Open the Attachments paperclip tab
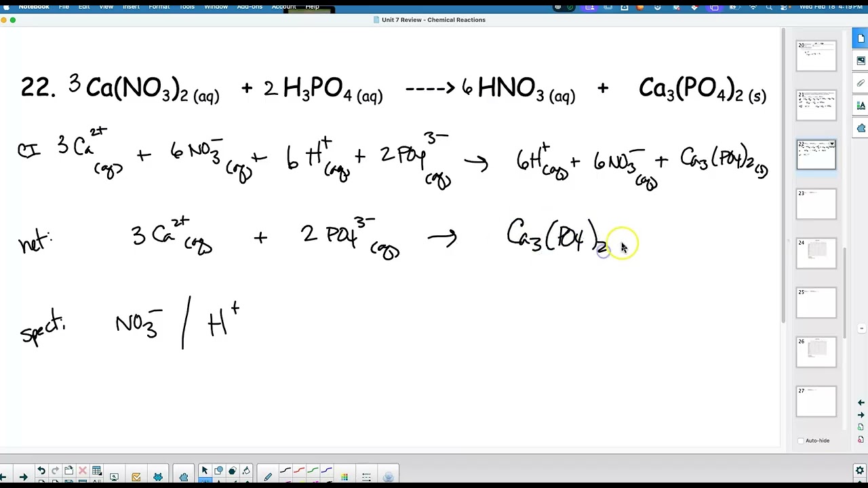This screenshot has height=488, width=868. pyautogui.click(x=861, y=83)
